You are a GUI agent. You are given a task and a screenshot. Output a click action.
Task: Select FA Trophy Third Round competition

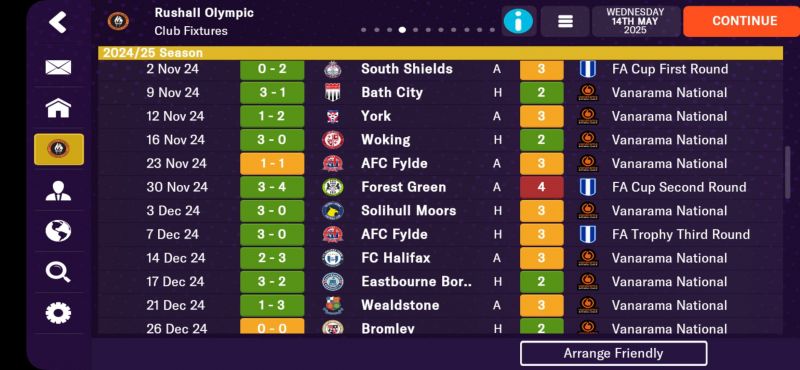681,234
